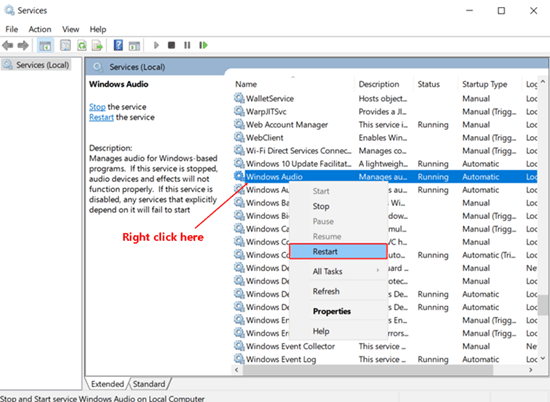Open the File menu
The image size is (550, 402).
click(x=12, y=29)
